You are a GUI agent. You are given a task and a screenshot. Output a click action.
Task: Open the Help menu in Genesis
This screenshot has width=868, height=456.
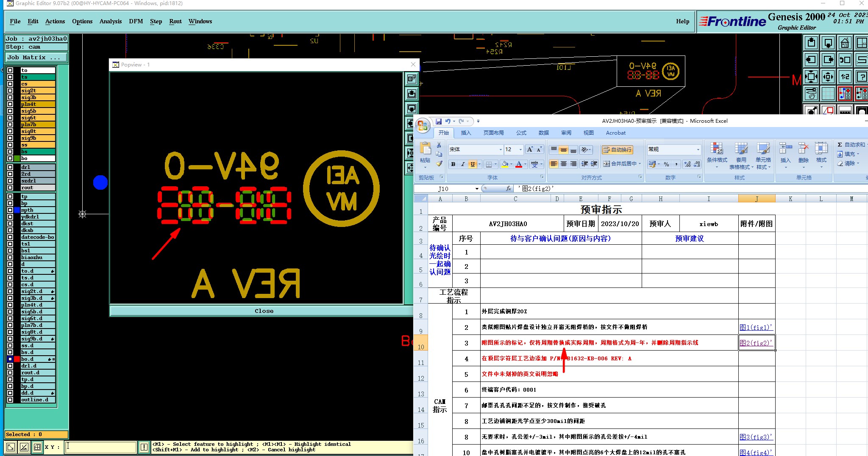(682, 22)
